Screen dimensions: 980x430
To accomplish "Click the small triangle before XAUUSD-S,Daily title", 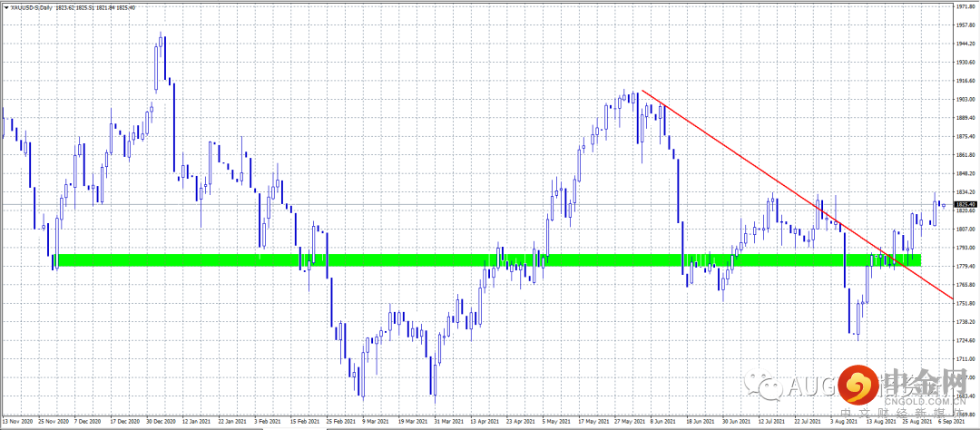I will coord(6,6).
